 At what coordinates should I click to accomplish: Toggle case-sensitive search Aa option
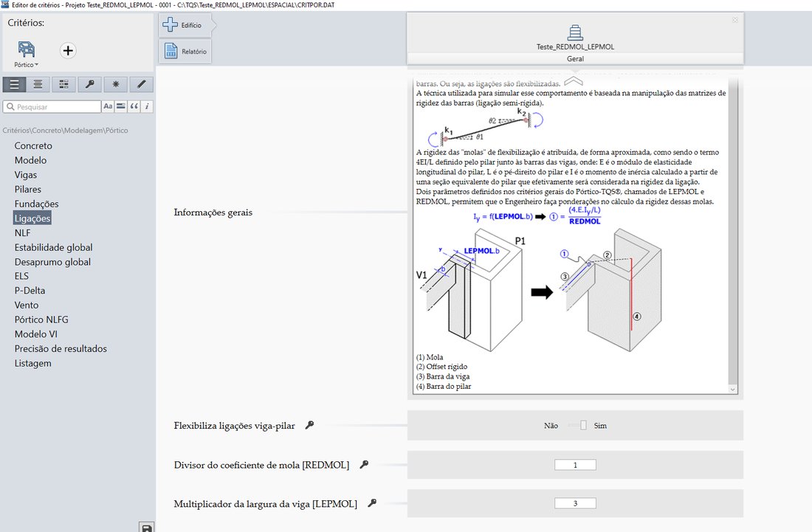(x=108, y=106)
